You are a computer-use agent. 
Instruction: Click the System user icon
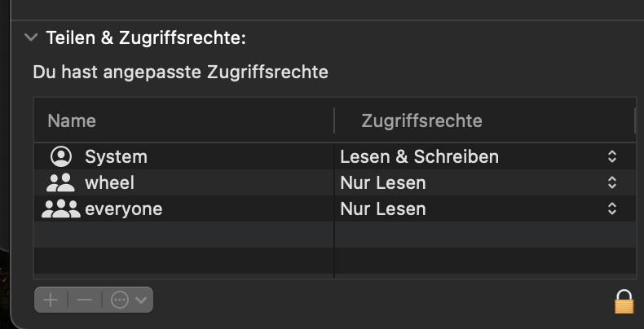[61, 156]
